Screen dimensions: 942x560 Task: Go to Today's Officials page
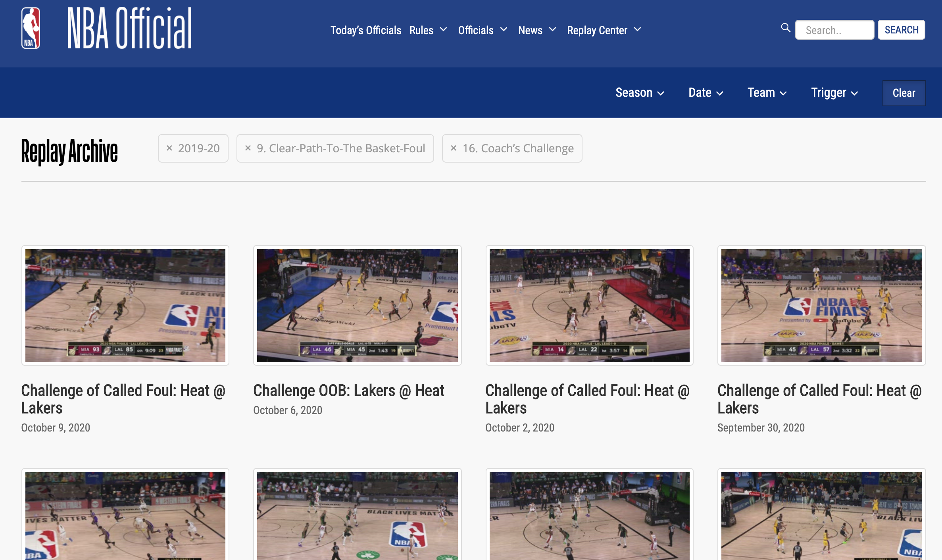pyautogui.click(x=365, y=30)
